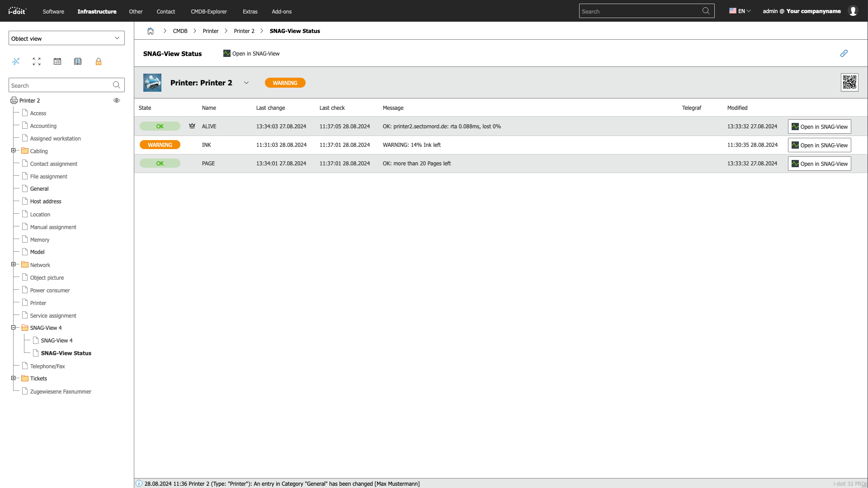The width and height of the screenshot is (868, 488).
Task: Collapse the SNAG-View 4 folder
Action: point(14,328)
